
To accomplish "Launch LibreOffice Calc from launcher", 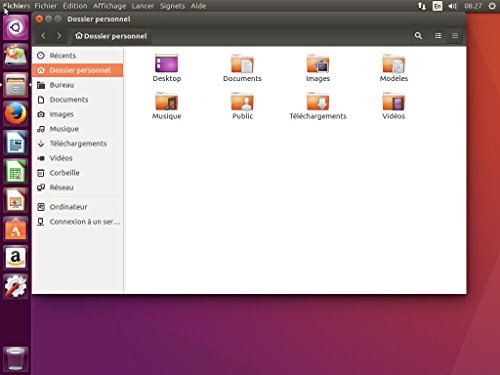I will (15, 171).
